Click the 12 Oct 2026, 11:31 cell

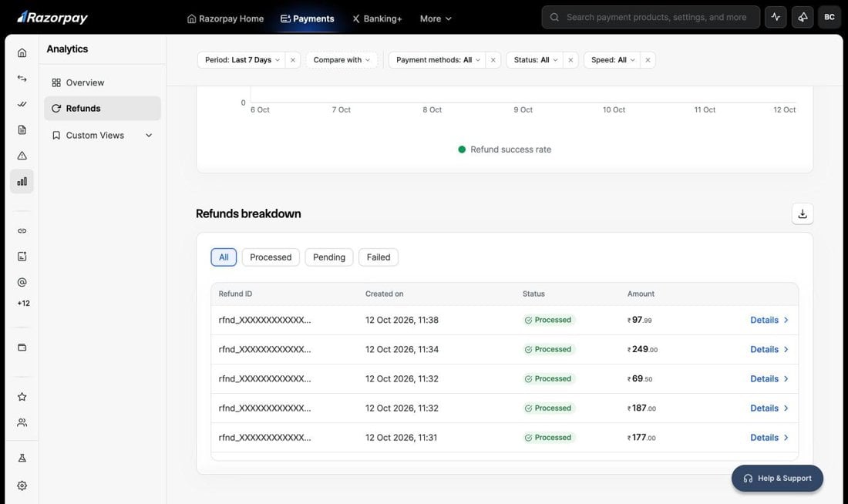tap(402, 438)
